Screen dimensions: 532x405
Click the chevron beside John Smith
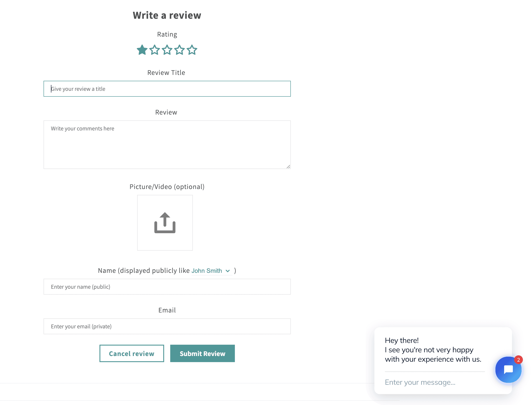[x=227, y=271]
